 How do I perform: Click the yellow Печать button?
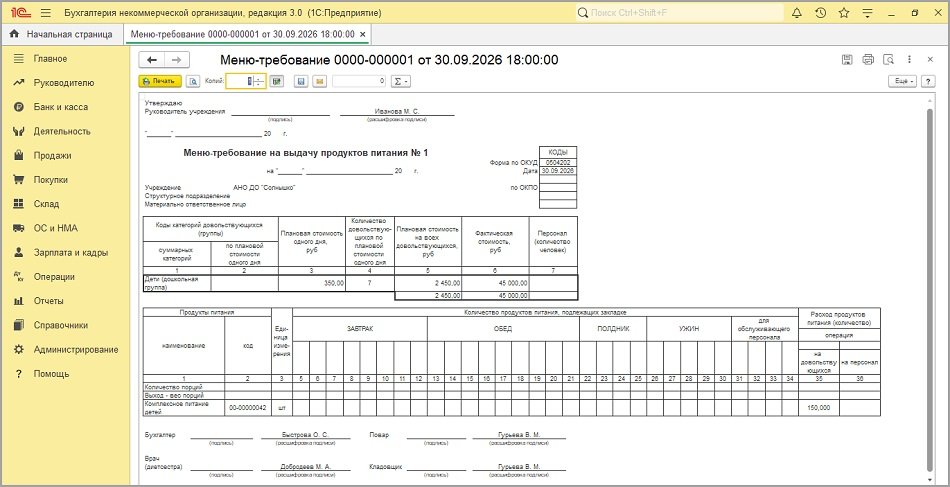click(x=160, y=81)
